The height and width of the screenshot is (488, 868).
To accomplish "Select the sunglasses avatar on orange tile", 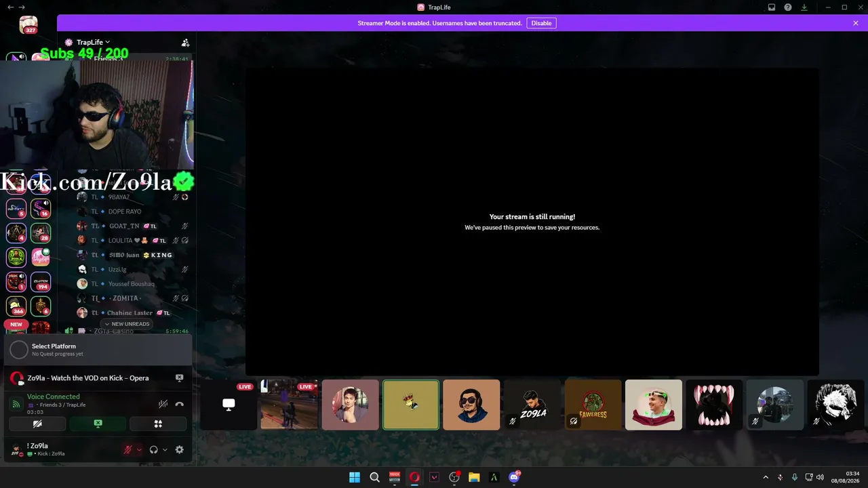I will point(471,405).
